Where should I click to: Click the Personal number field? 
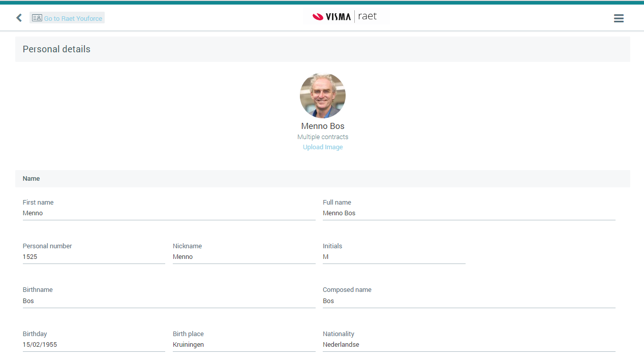click(x=94, y=257)
